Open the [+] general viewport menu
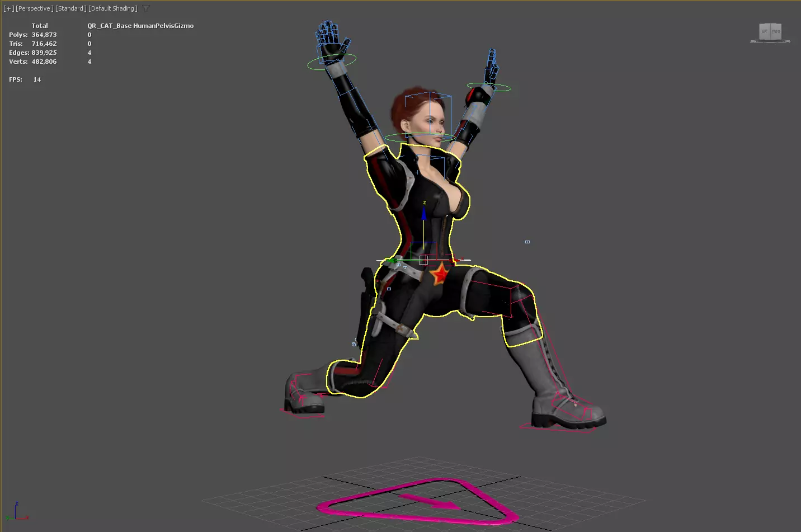The width and height of the screenshot is (801, 532). point(9,8)
